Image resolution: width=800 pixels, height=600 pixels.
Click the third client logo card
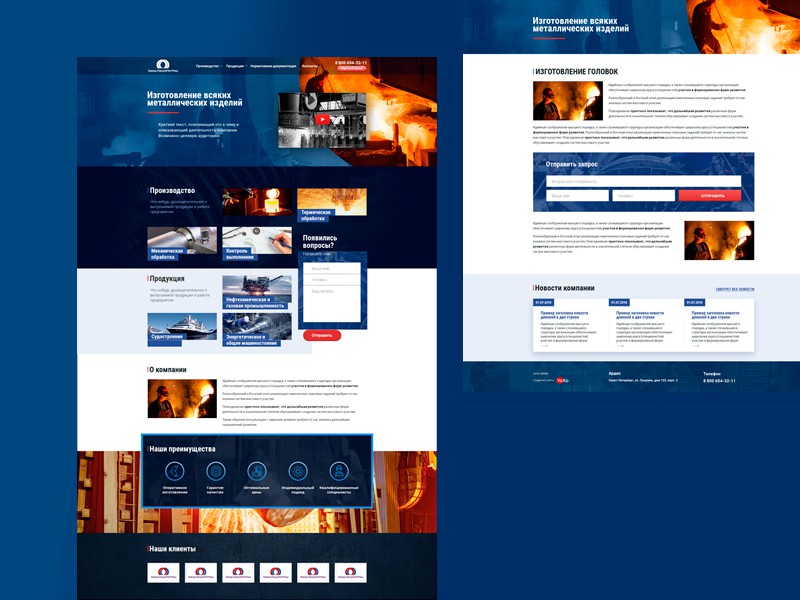(x=238, y=572)
